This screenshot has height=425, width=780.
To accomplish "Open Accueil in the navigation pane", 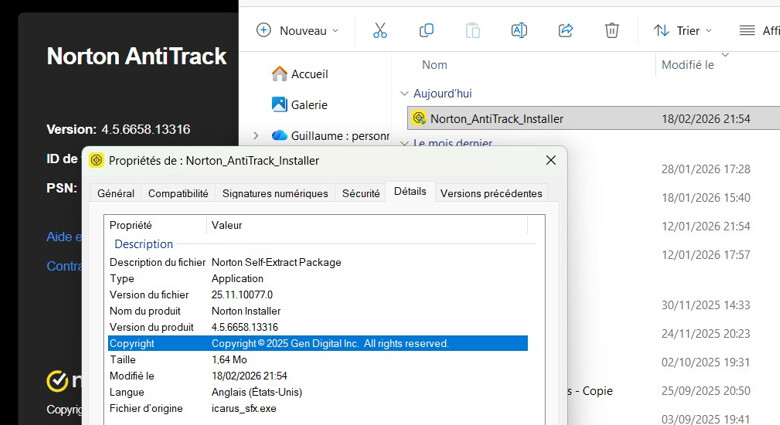I will point(308,74).
